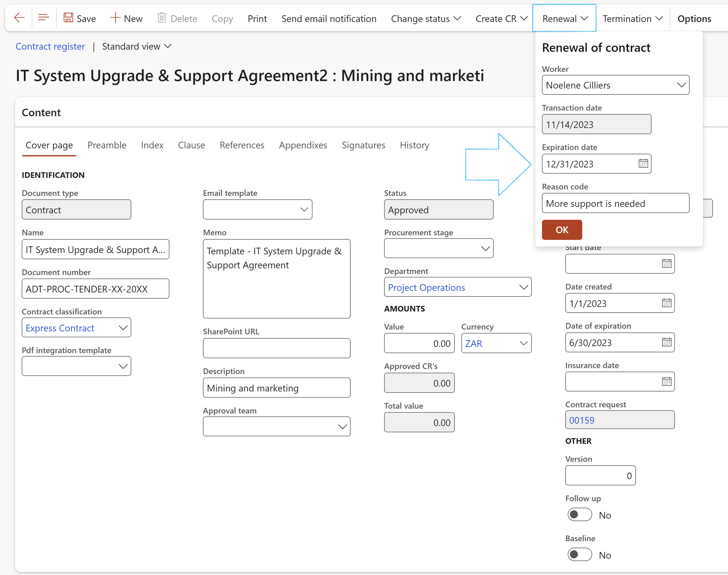Click the Name input field
This screenshot has height=575, width=728.
tap(95, 250)
